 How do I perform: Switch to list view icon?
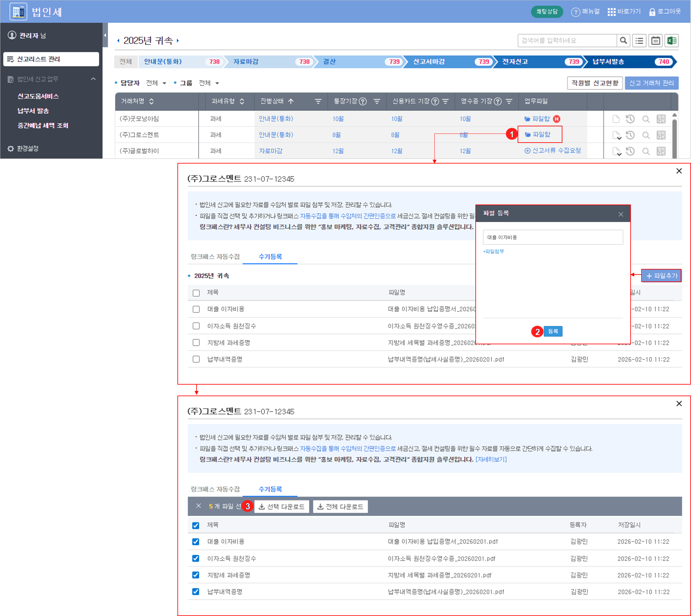pos(639,41)
